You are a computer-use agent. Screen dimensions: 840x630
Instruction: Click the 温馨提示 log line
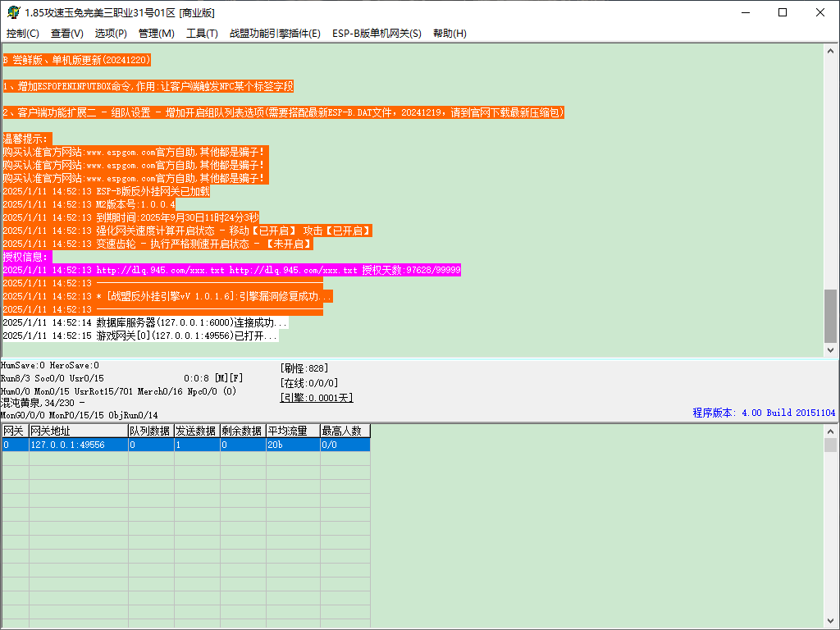coord(27,139)
